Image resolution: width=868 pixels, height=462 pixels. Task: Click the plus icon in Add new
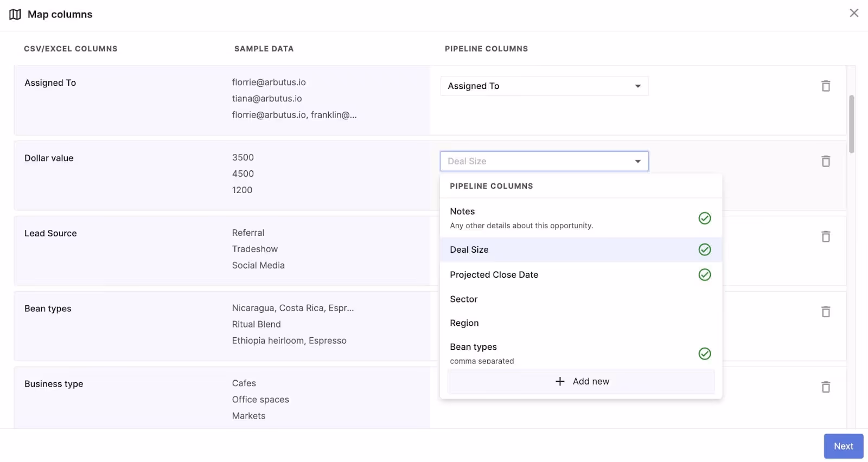coord(560,382)
